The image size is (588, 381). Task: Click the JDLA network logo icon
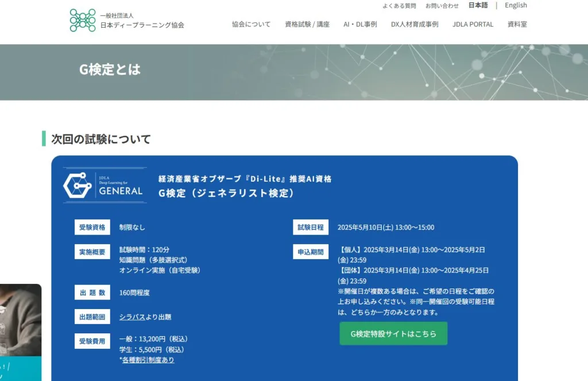tap(83, 20)
